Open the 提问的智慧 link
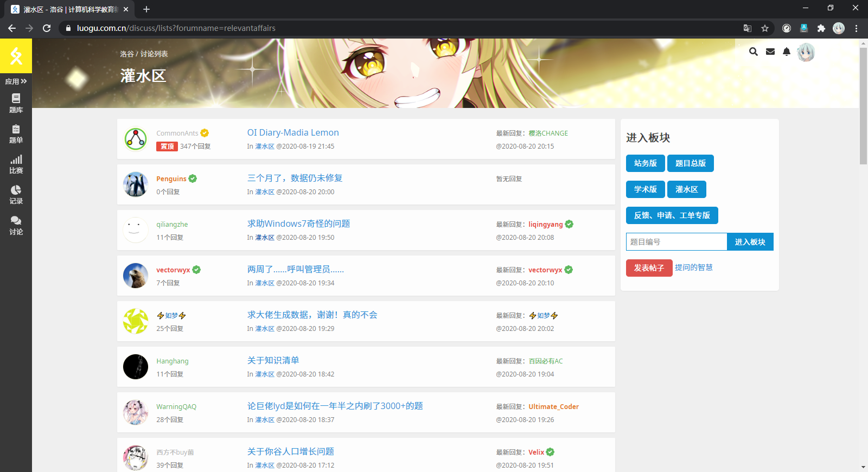This screenshot has height=472, width=868. coord(694,267)
